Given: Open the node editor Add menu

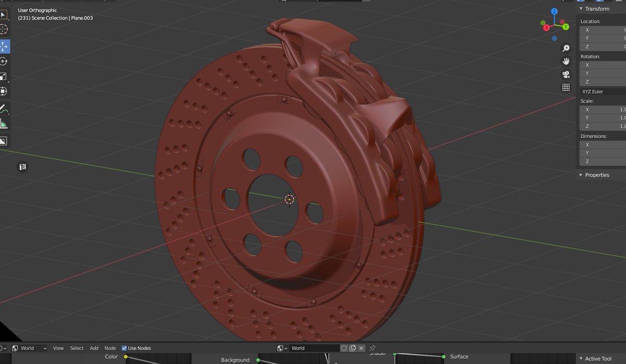Looking at the screenshot, I should click(94, 348).
